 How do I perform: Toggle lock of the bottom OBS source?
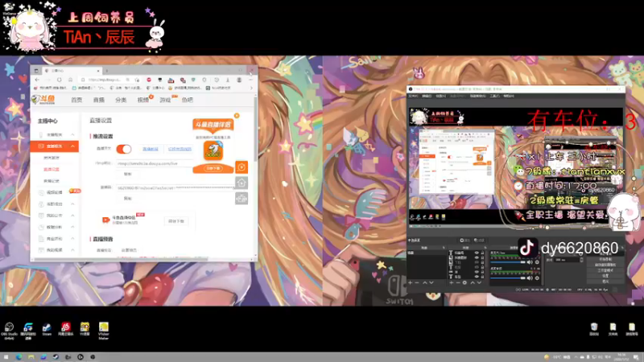(482, 277)
